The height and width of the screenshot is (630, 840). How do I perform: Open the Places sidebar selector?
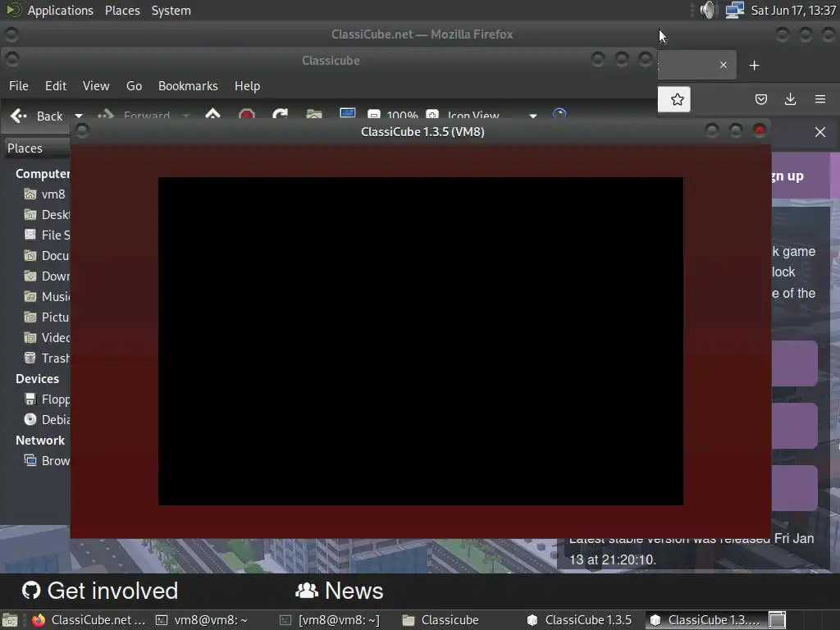click(36, 148)
